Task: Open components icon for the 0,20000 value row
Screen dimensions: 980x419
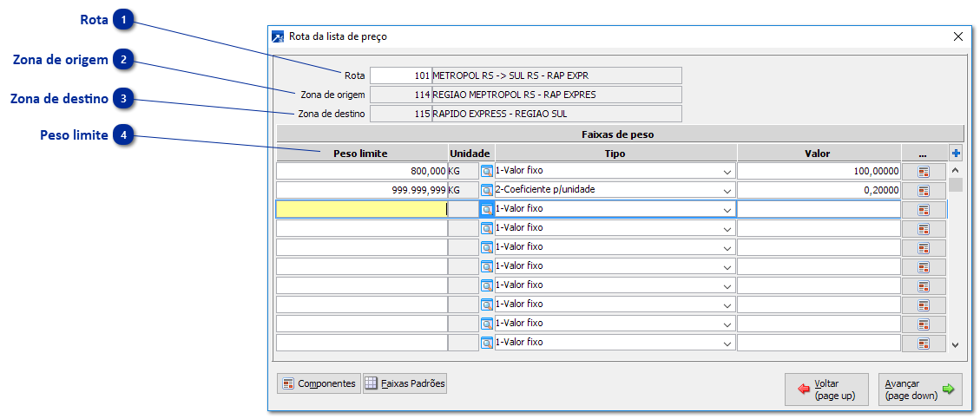Action: 924,191
